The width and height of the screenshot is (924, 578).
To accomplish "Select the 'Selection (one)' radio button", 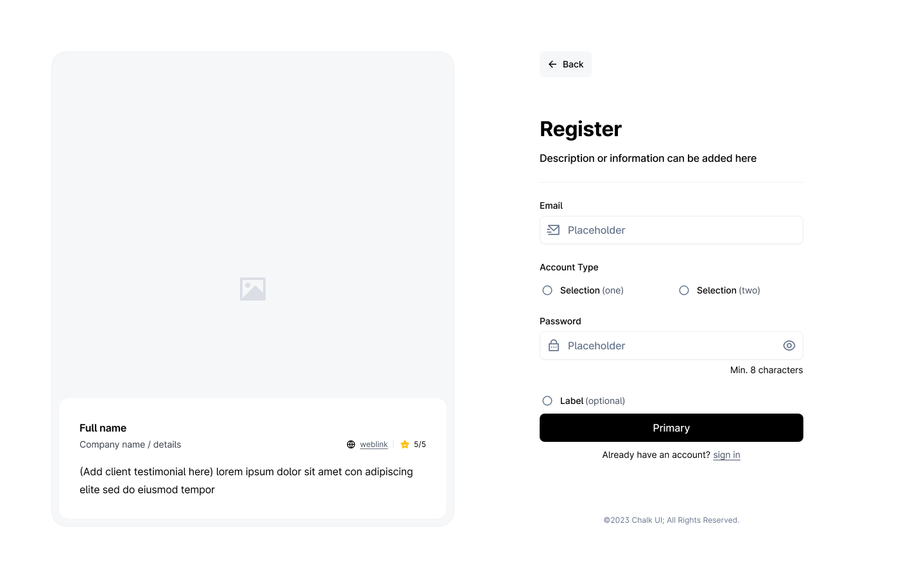I will 547,290.
